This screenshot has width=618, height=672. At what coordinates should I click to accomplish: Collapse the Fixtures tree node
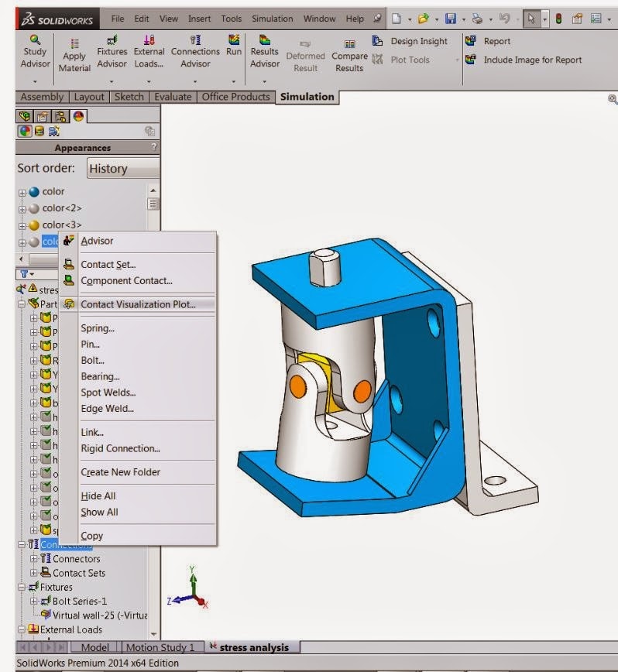[x=22, y=588]
